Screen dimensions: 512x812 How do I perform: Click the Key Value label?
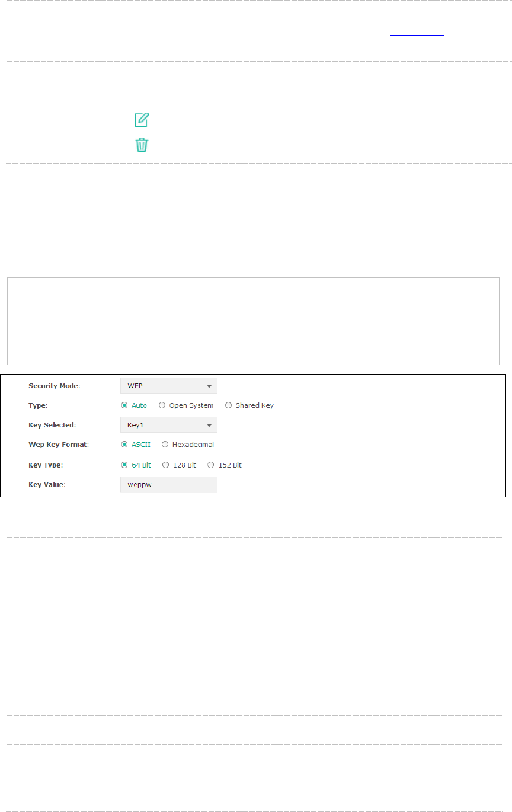(x=47, y=485)
